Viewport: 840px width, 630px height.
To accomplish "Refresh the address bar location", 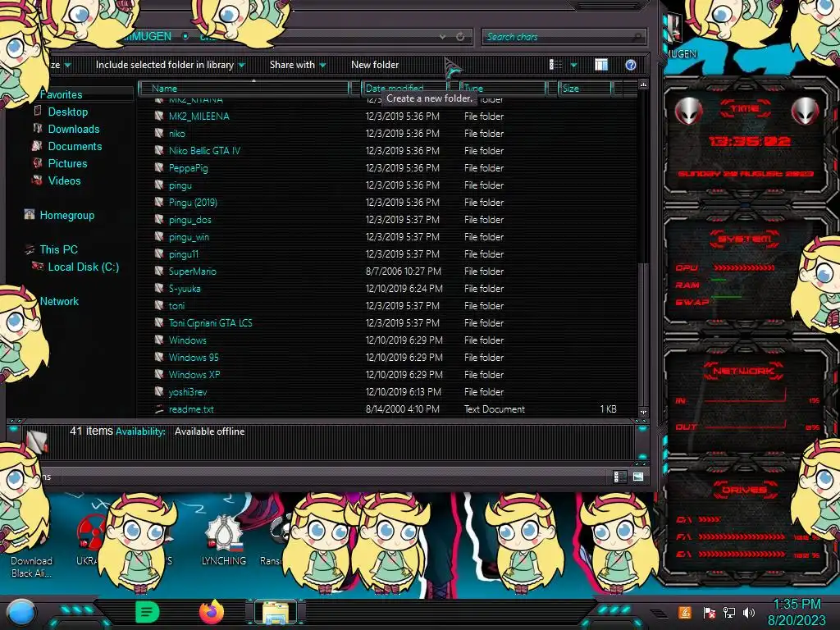I will click(x=460, y=37).
